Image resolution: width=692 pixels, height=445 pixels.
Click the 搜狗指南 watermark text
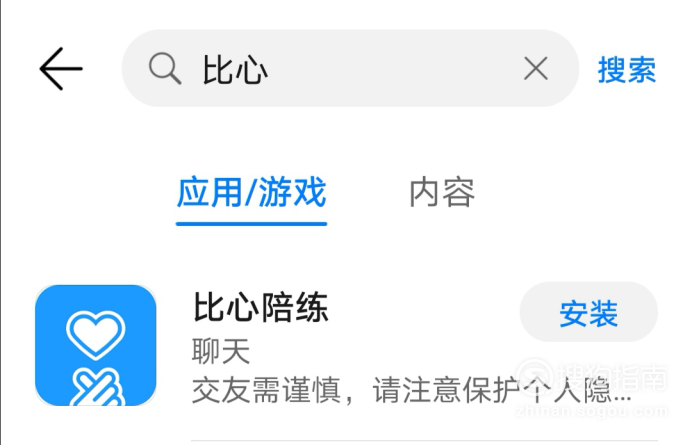(x=612, y=378)
